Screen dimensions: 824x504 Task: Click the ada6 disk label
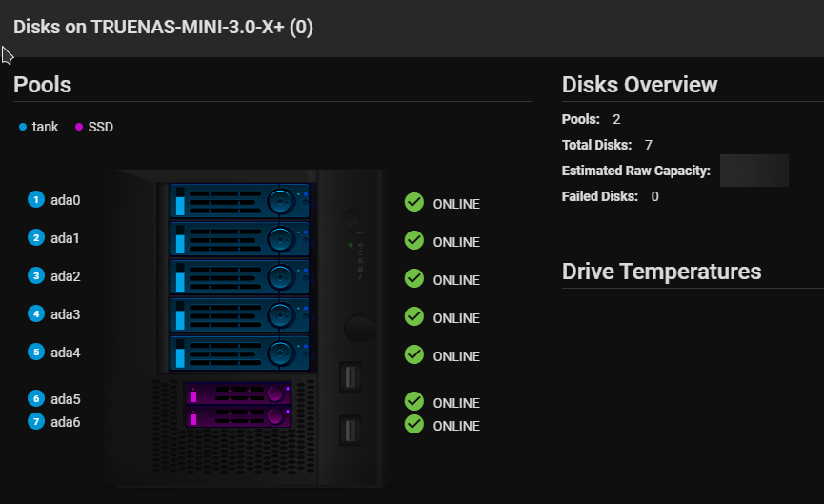click(65, 421)
